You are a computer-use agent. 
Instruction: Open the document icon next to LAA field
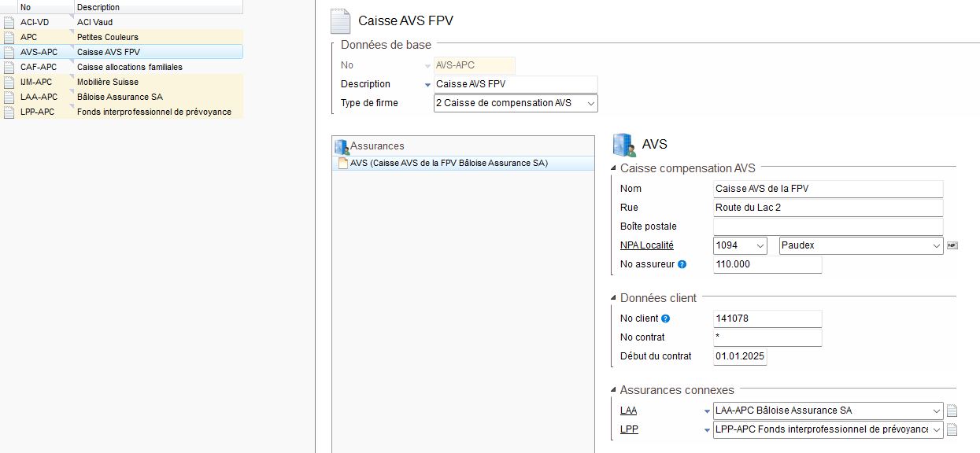(x=952, y=411)
